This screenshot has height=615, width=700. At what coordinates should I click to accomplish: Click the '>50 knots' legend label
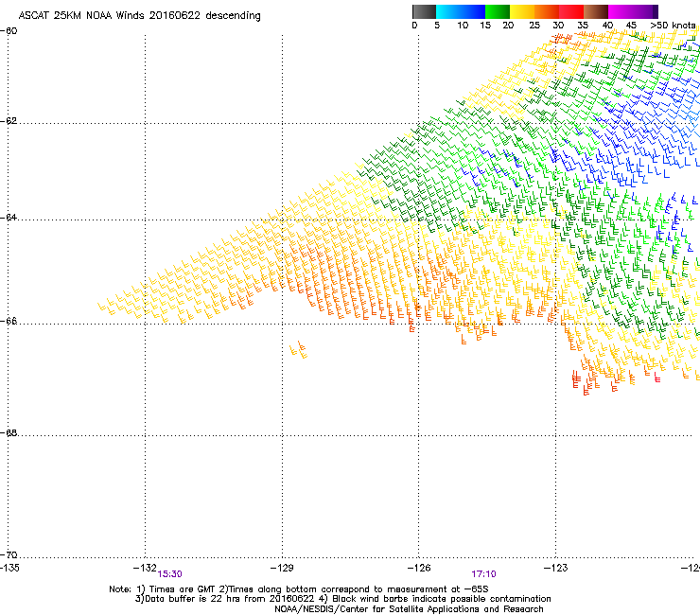coord(673,26)
